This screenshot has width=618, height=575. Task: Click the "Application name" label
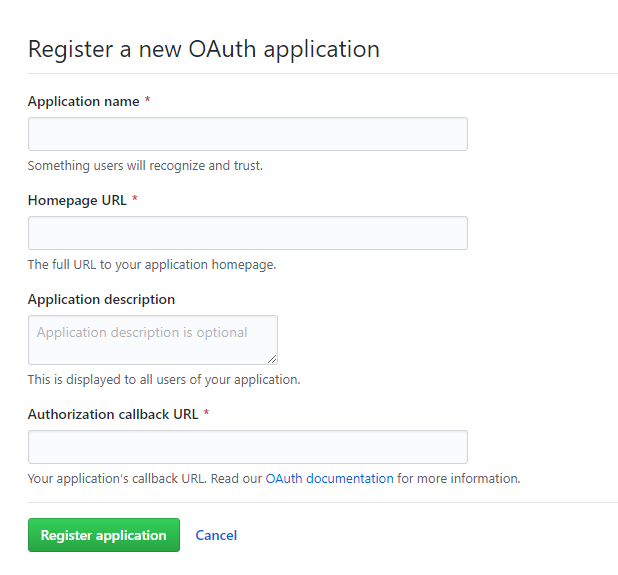click(x=83, y=102)
